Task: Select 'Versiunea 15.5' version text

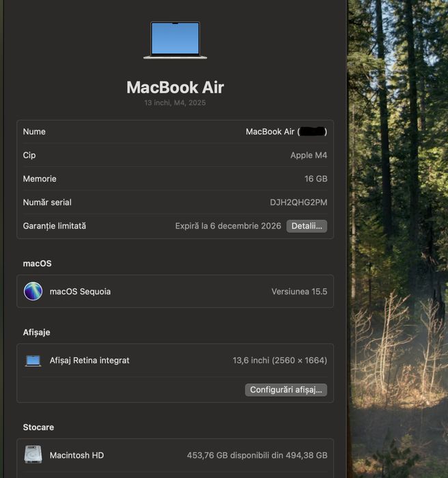Action: click(299, 292)
